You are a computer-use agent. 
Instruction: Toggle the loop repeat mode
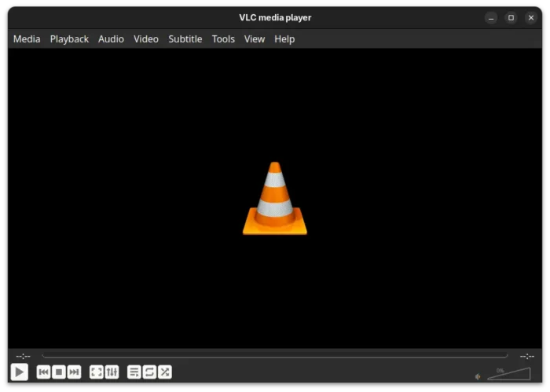point(149,372)
